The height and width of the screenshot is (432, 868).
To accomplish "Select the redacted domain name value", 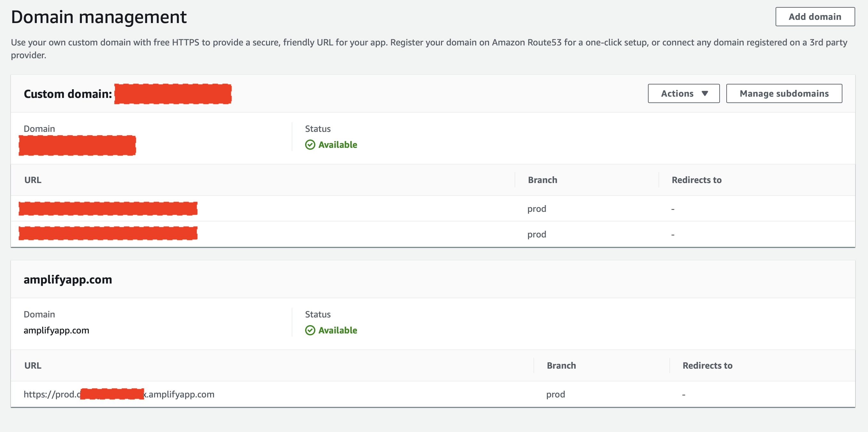I will pos(77,145).
